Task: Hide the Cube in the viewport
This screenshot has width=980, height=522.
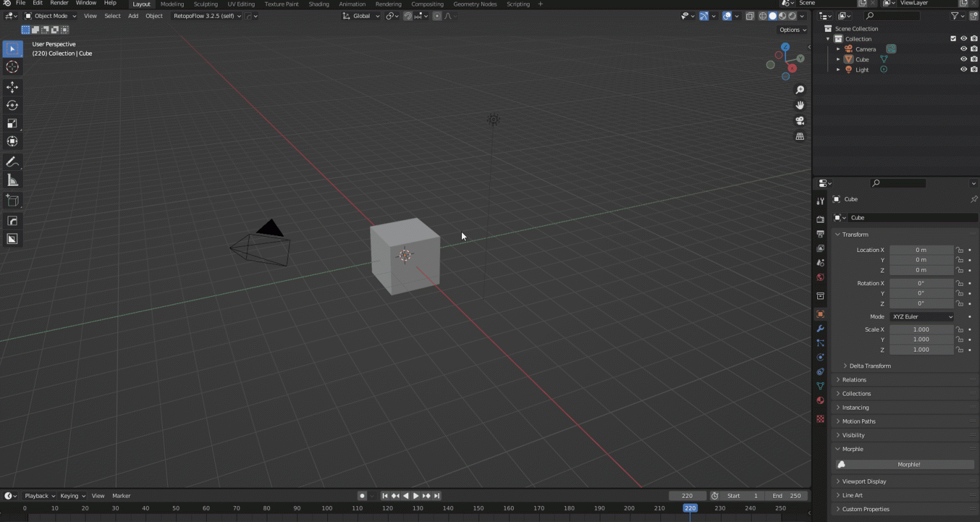Action: tap(963, 59)
